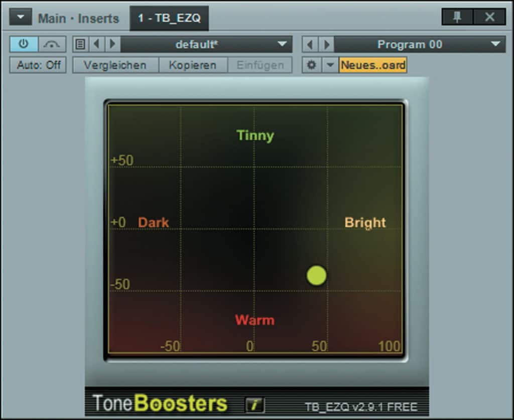Click the Auto: Off automation button
Screen dimensions: 514x420
[x=38, y=65]
